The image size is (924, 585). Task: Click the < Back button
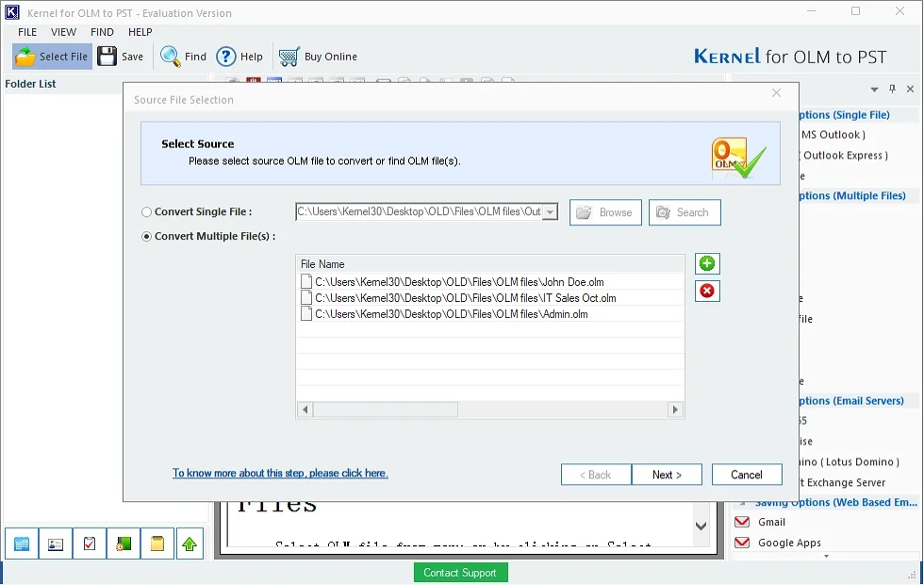point(596,475)
